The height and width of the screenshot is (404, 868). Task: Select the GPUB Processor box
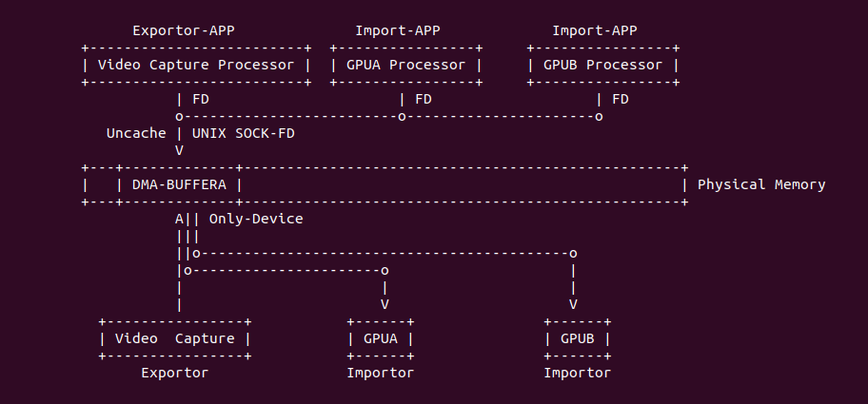602,65
